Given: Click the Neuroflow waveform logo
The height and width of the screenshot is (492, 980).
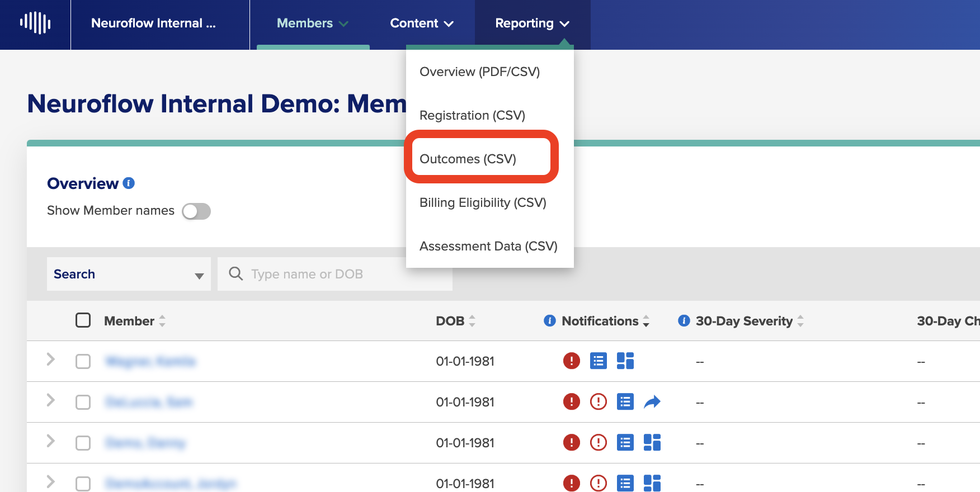Looking at the screenshot, I should click(35, 23).
